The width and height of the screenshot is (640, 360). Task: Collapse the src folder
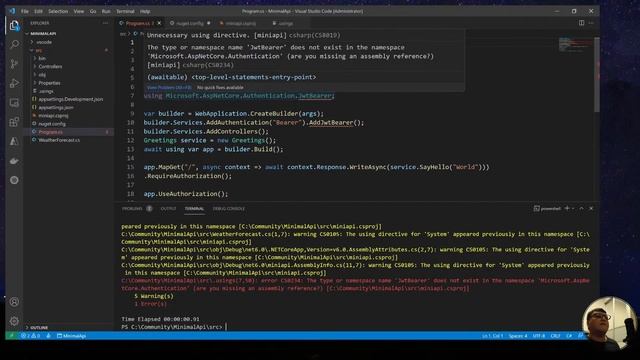[69, 50]
